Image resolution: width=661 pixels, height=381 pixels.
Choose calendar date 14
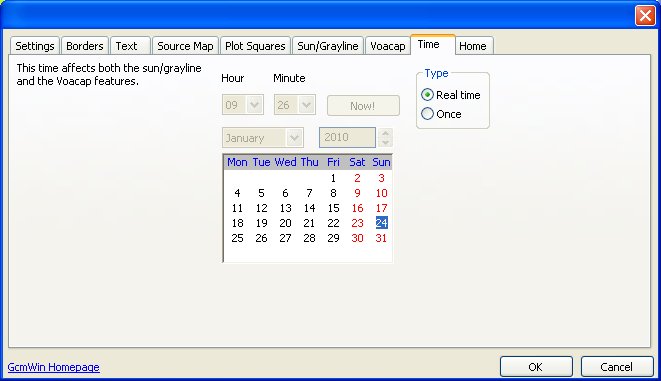tap(309, 208)
